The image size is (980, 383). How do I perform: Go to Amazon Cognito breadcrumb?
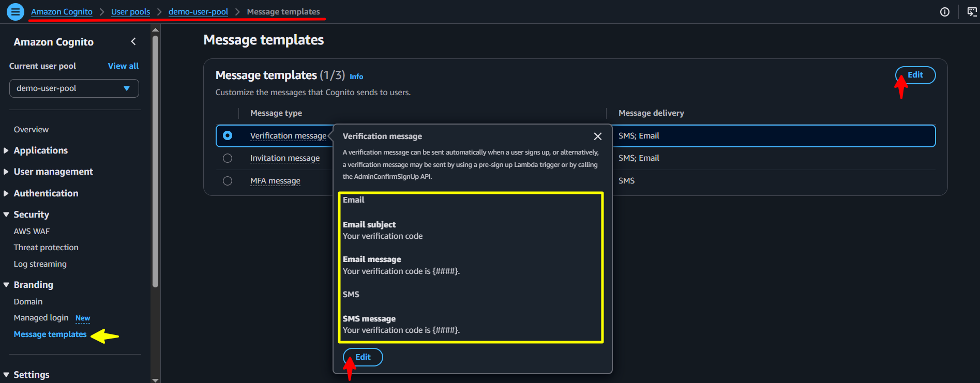tap(62, 12)
